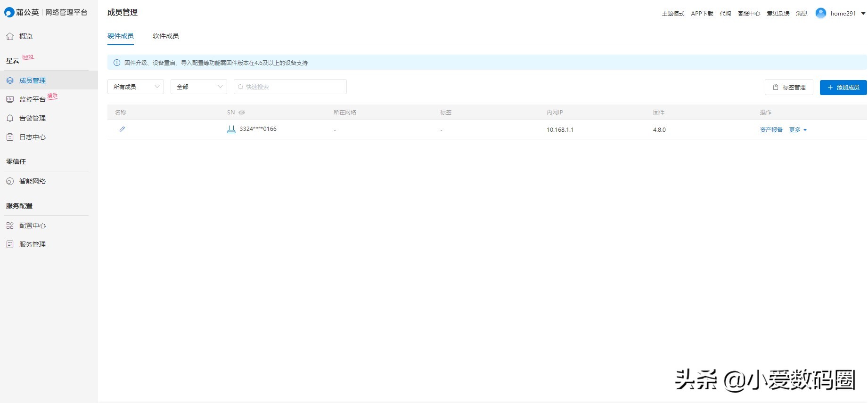Click the 告警管理 bell icon
The height and width of the screenshot is (403, 868).
(x=10, y=118)
